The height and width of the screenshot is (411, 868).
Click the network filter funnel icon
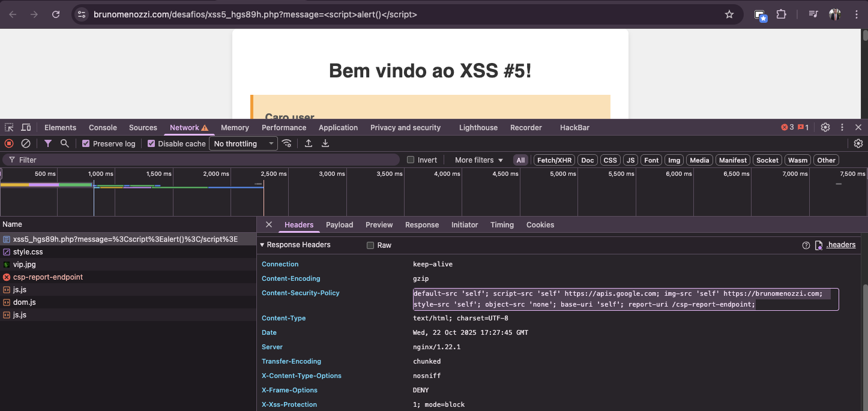(x=47, y=143)
